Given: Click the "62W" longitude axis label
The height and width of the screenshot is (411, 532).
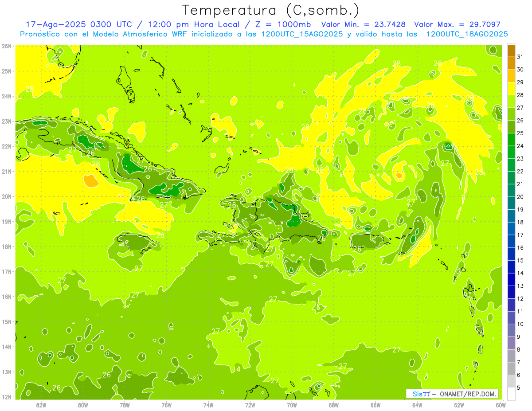Looking at the screenshot, I should point(459,405).
